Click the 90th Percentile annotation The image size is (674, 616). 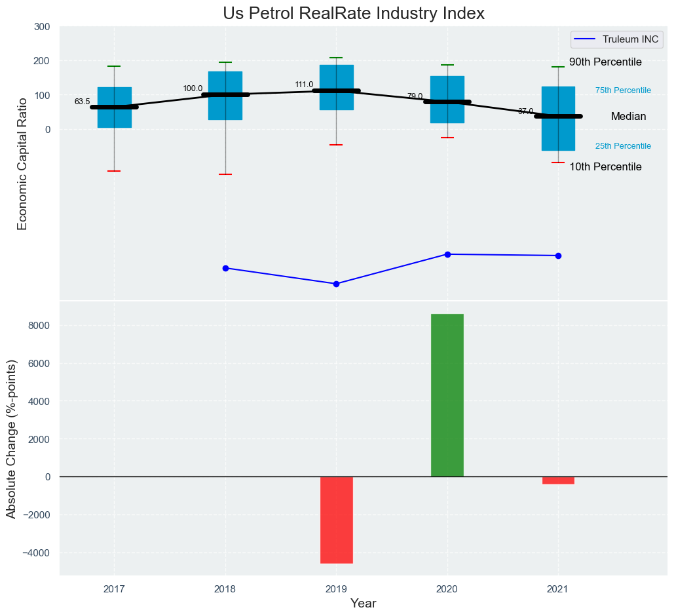[605, 62]
